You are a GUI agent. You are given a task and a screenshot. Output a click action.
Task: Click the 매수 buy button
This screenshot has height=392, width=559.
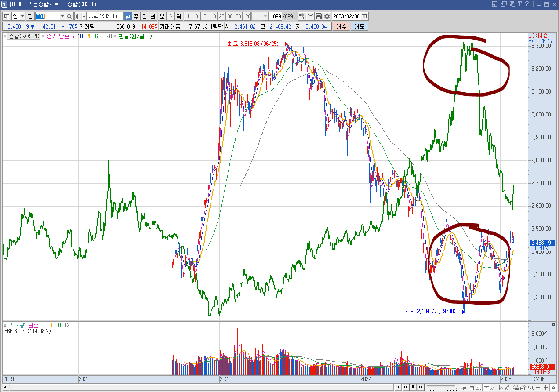point(341,26)
